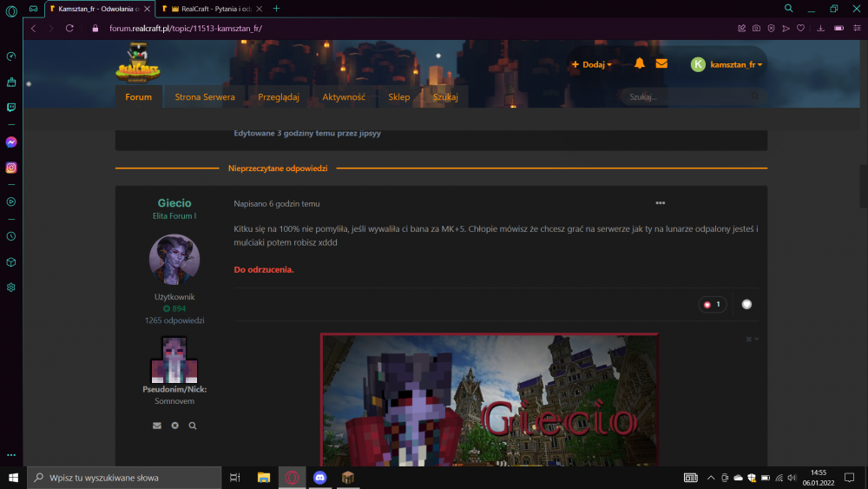Viewport: 868px width, 489px height.
Task: Close the Kamsztan_fr browser tab
Action: click(x=148, y=9)
